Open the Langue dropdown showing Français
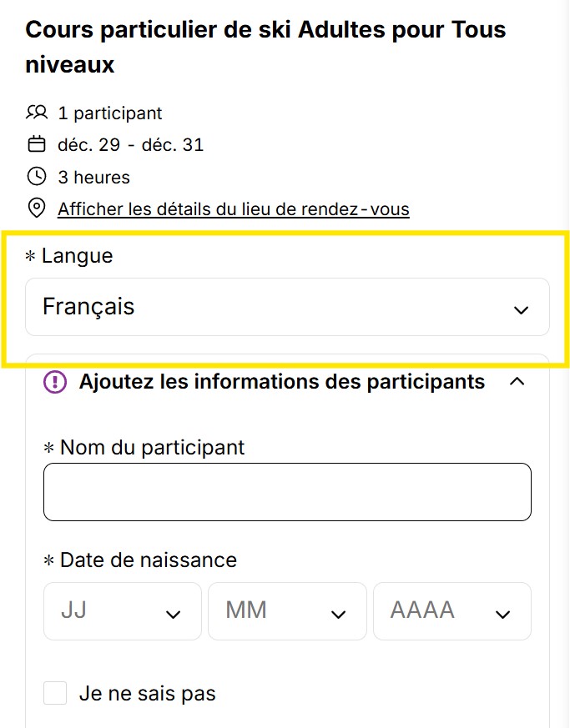 (x=287, y=308)
